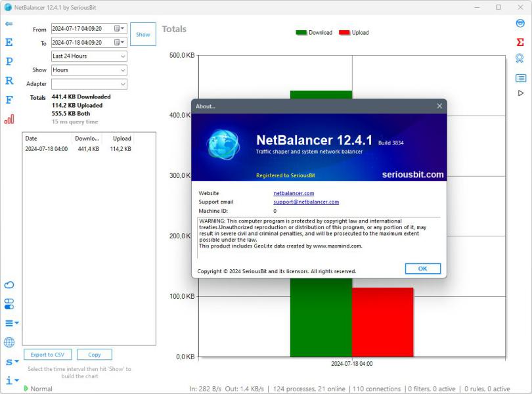Maximize the NetBalancer window
This screenshot has height=394, width=532.
click(x=499, y=7)
